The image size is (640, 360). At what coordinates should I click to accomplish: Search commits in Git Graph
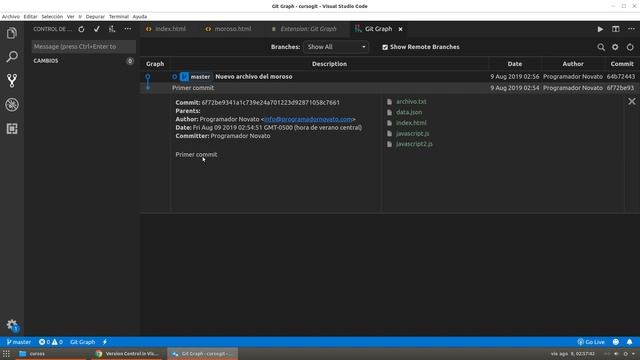click(x=601, y=47)
